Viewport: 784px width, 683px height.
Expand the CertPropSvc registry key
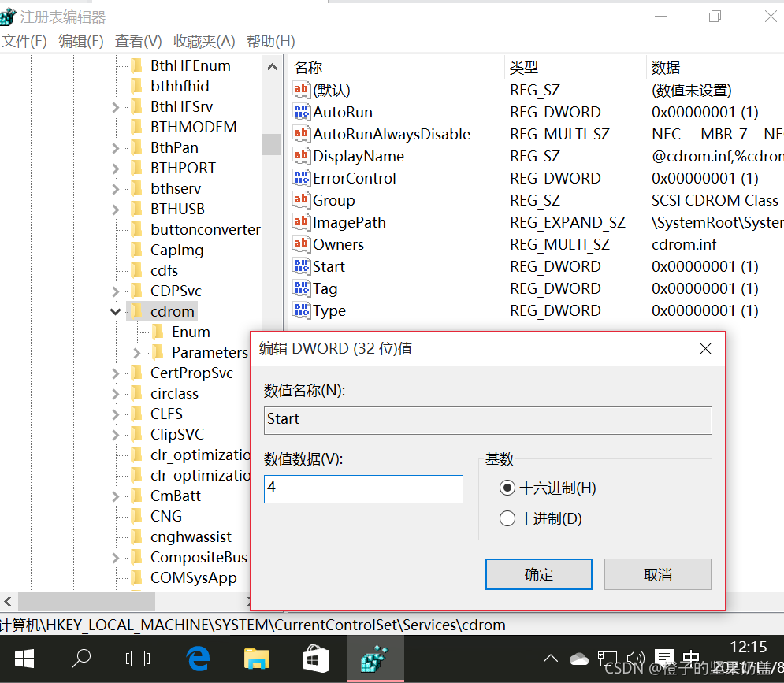[115, 373]
